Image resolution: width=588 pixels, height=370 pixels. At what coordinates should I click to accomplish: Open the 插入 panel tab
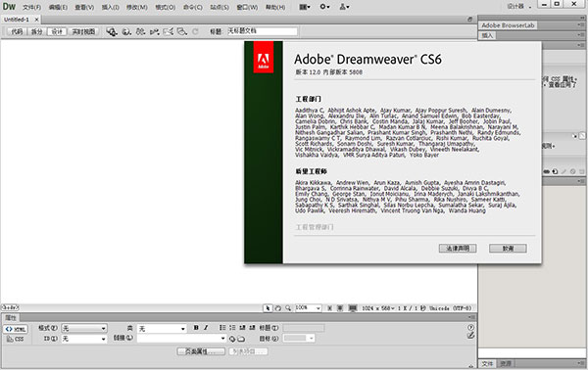[487, 35]
